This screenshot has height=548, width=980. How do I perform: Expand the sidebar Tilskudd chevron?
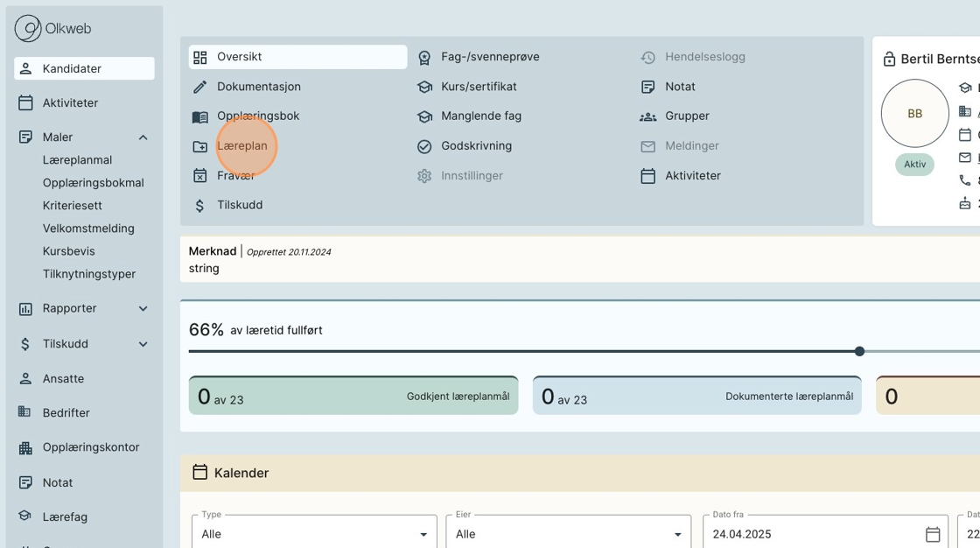143,344
